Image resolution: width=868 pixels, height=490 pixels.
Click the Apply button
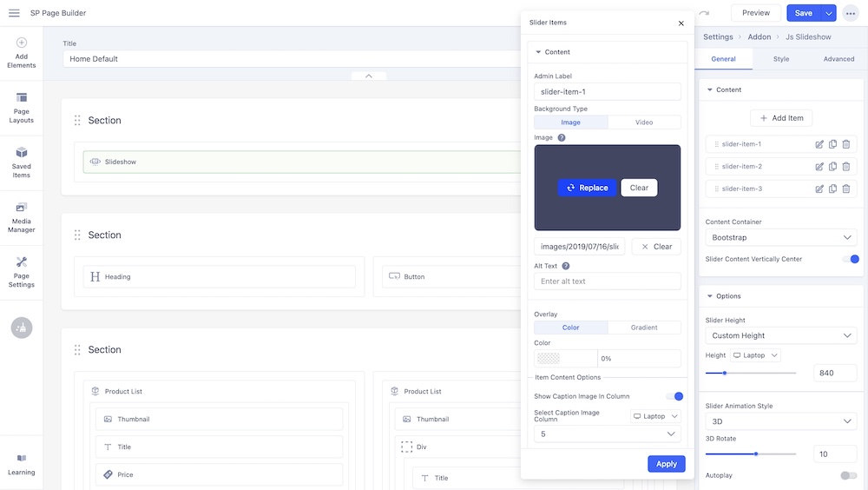tap(666, 464)
